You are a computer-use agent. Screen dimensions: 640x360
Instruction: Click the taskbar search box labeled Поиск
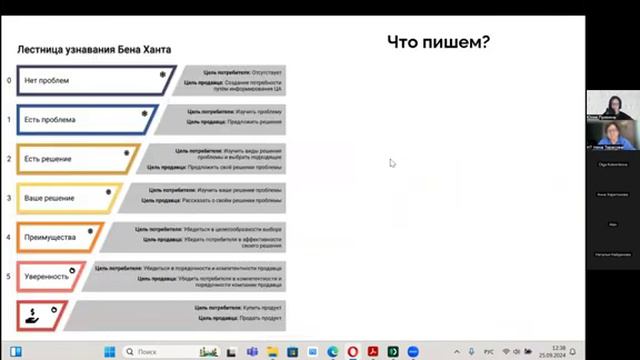(171, 351)
